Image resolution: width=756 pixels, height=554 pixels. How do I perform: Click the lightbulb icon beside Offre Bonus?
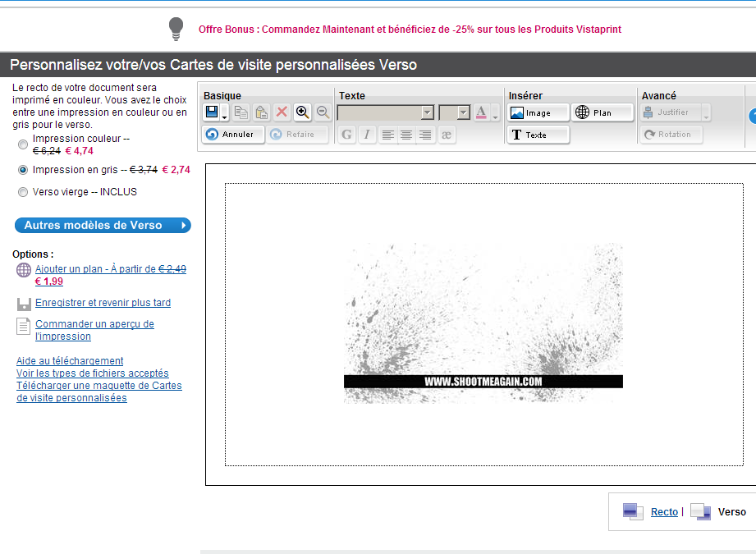176,29
